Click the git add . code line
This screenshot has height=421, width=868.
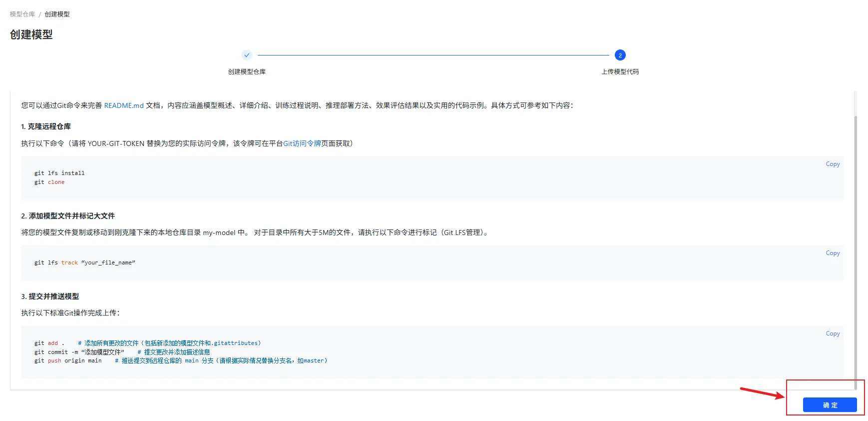pos(147,343)
